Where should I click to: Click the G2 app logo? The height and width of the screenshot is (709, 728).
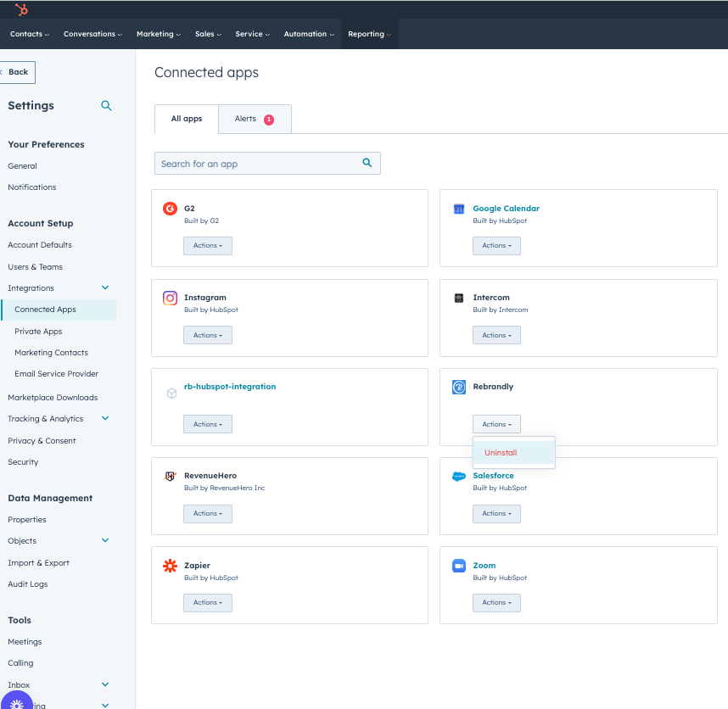(170, 209)
